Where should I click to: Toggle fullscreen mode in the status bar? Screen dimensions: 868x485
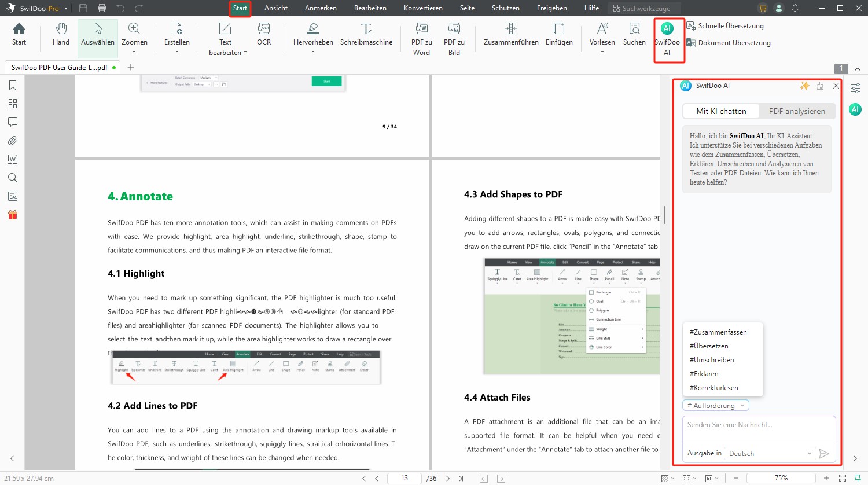point(842,478)
